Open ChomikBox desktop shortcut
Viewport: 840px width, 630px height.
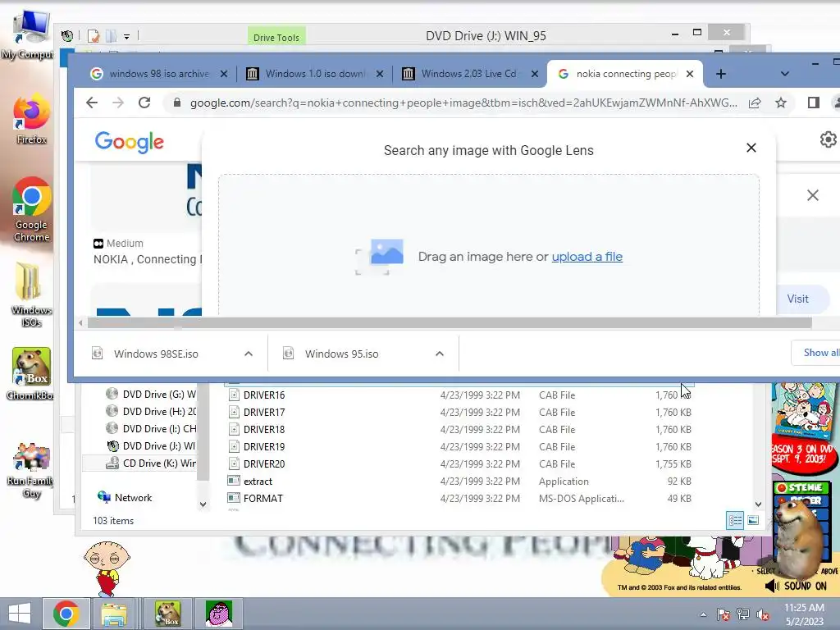tap(31, 374)
